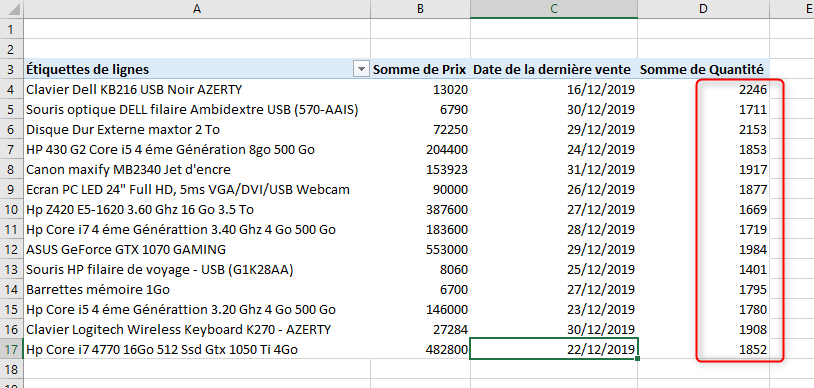Click date cell 31/12/2019
This screenshot has height=388, width=814.
tap(554, 169)
